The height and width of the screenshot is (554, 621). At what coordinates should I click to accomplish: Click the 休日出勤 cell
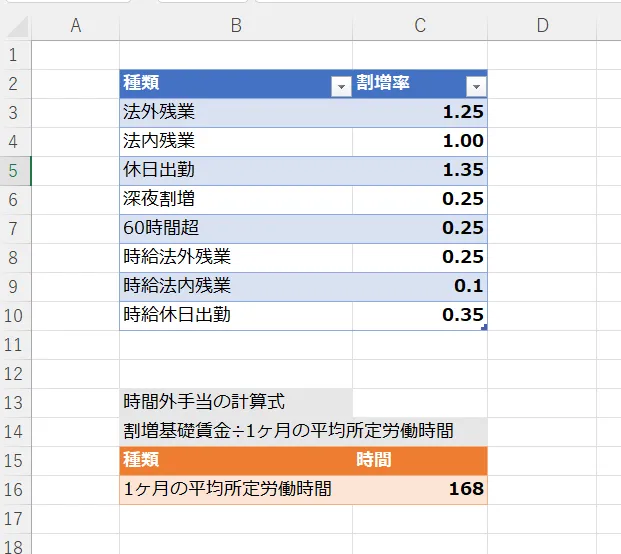click(236, 170)
